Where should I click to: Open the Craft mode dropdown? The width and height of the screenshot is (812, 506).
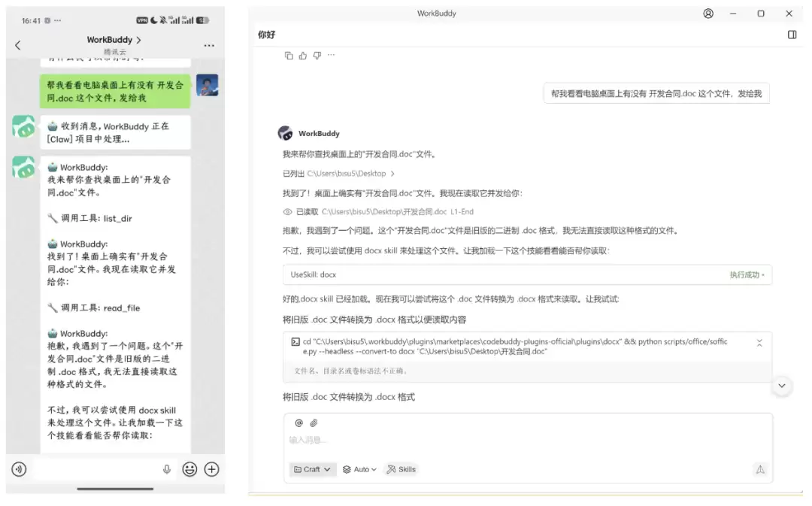pyautogui.click(x=311, y=469)
